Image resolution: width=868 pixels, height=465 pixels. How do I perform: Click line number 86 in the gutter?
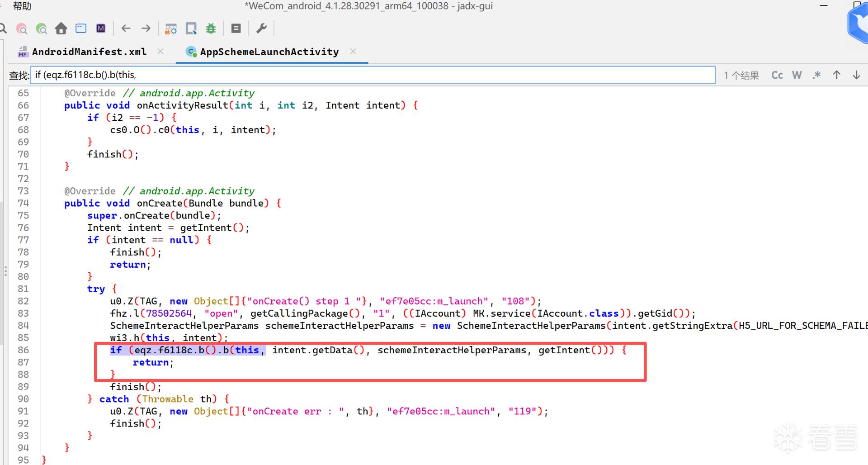pyautogui.click(x=23, y=350)
